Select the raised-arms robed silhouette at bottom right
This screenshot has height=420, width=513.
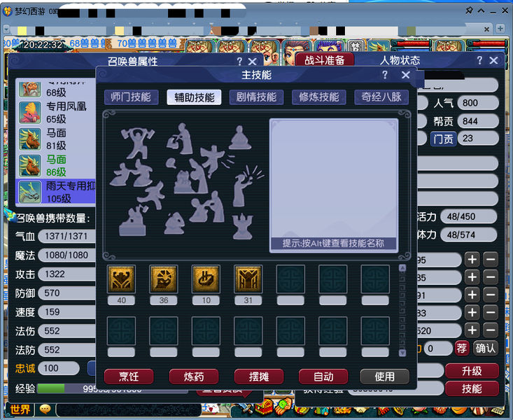pyautogui.click(x=242, y=227)
